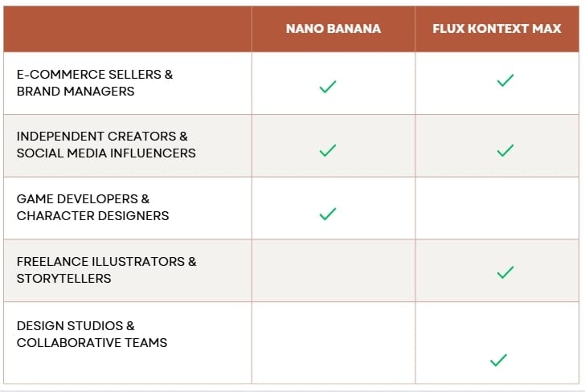Screen dimensions: 585x392
Task: Click Independent Creators & Social Media Influencers label
Action: point(106,145)
